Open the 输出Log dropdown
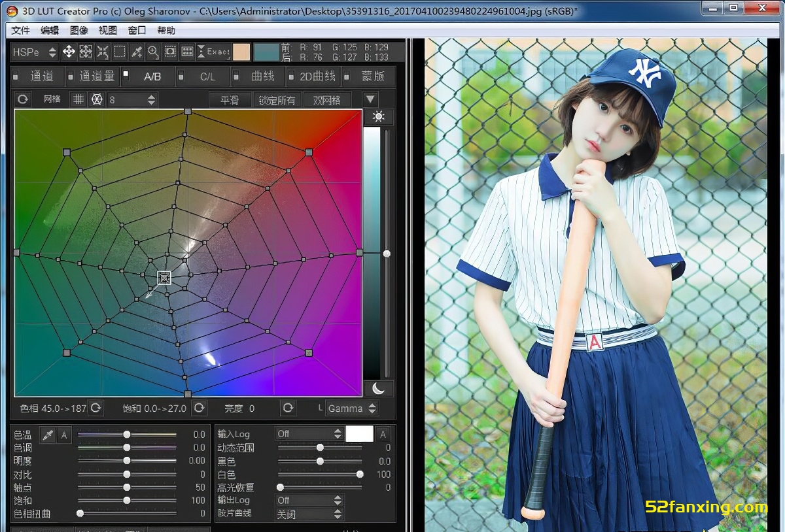The image size is (785, 532). tap(309, 500)
